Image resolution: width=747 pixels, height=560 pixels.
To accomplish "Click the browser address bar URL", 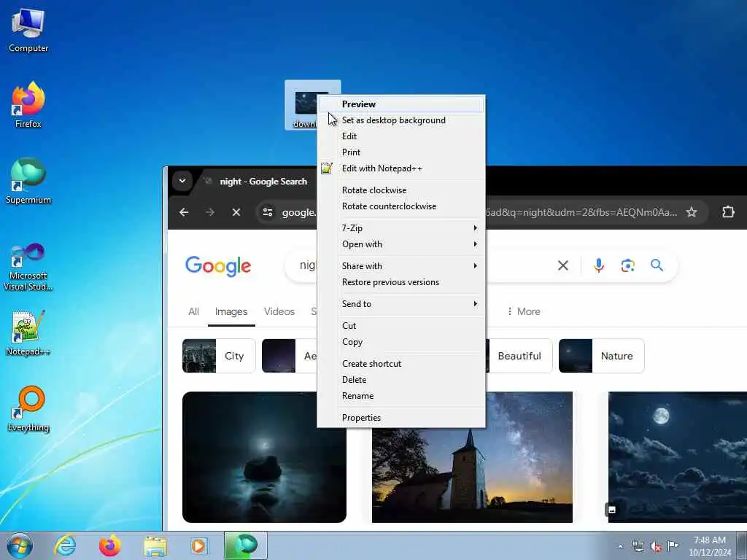I will (x=581, y=212).
